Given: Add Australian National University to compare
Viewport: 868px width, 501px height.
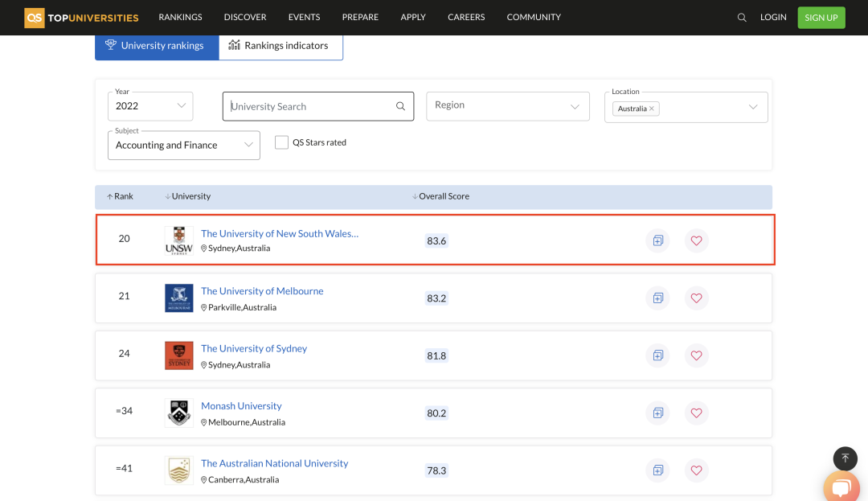Looking at the screenshot, I should point(657,470).
